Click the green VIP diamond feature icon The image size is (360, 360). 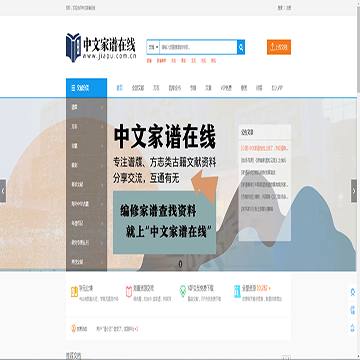click(x=183, y=290)
